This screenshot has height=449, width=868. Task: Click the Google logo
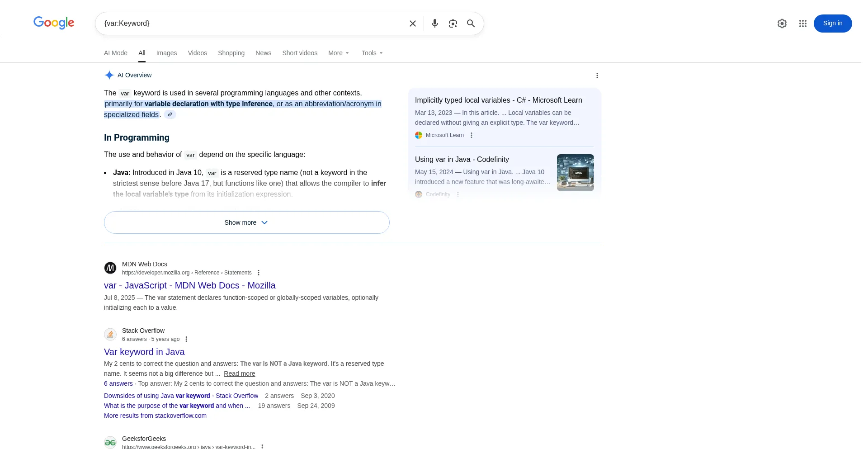pyautogui.click(x=54, y=23)
